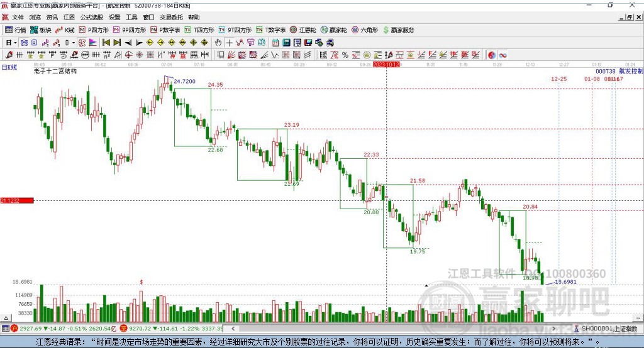
Task: Click the 沪 index icon in status bar
Action: tap(14, 329)
